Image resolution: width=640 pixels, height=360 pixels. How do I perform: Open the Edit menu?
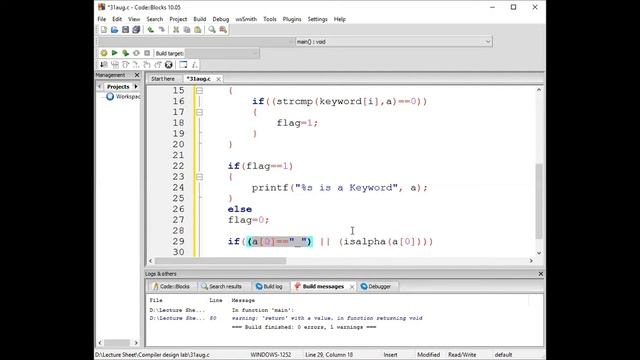117,19
